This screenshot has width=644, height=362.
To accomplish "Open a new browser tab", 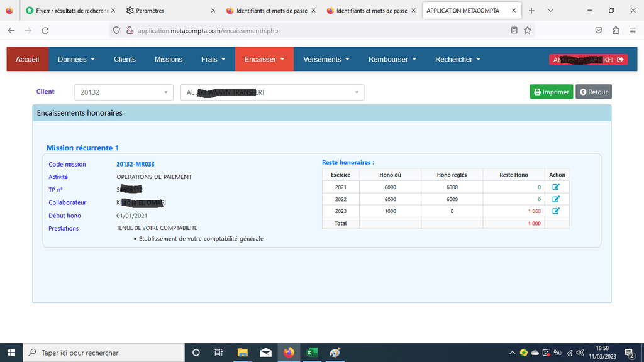I will tap(531, 11).
